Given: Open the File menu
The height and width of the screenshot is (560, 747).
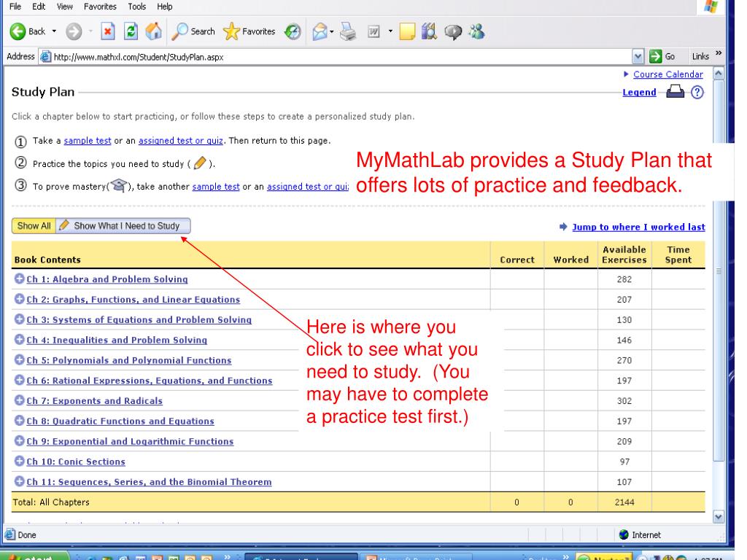Looking at the screenshot, I should [15, 7].
